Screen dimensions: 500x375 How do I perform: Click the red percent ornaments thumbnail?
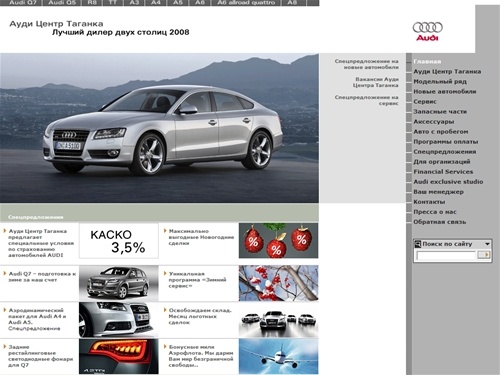point(278,241)
